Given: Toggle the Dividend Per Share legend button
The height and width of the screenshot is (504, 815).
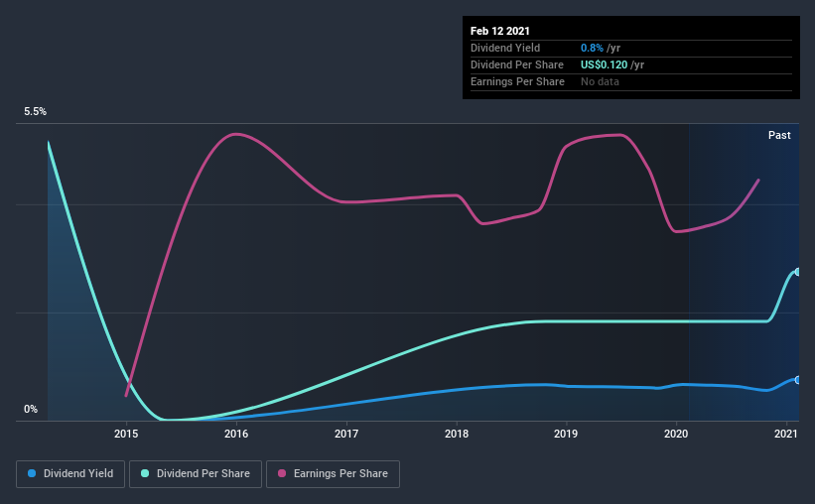Looking at the screenshot, I should pos(196,474).
